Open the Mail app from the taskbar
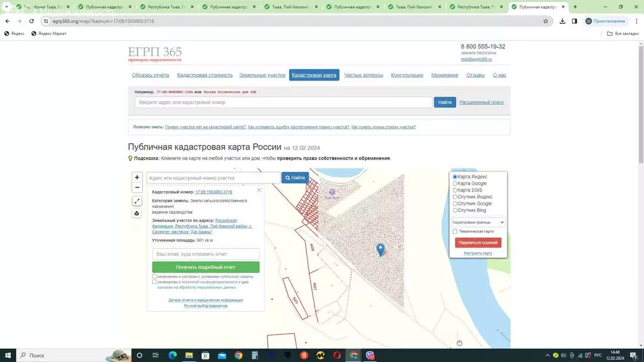 click(x=222, y=356)
